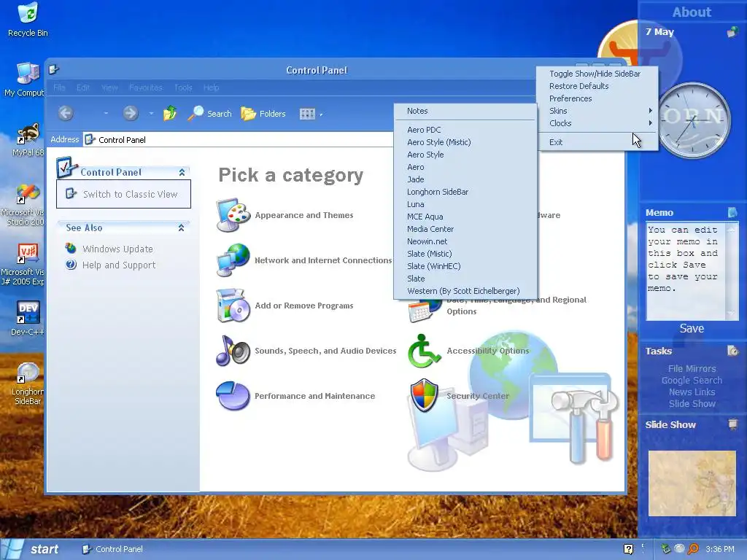Open Security Center shield icon

[424, 395]
